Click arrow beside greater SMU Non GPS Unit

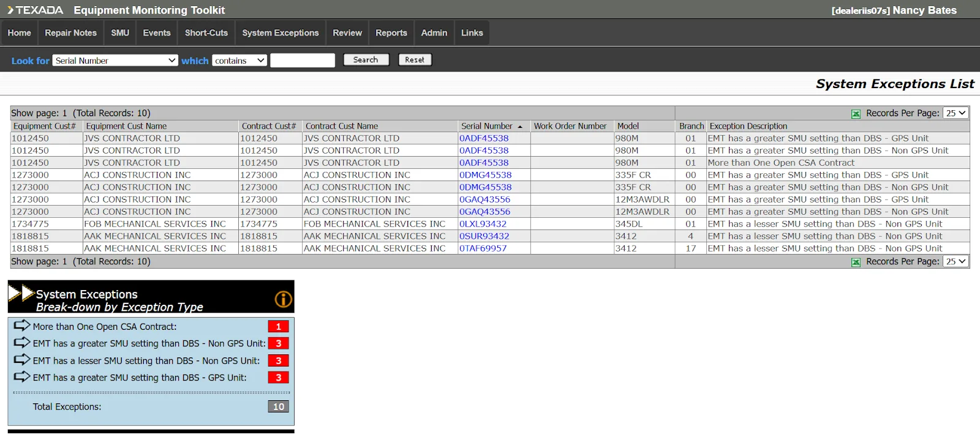coord(21,343)
